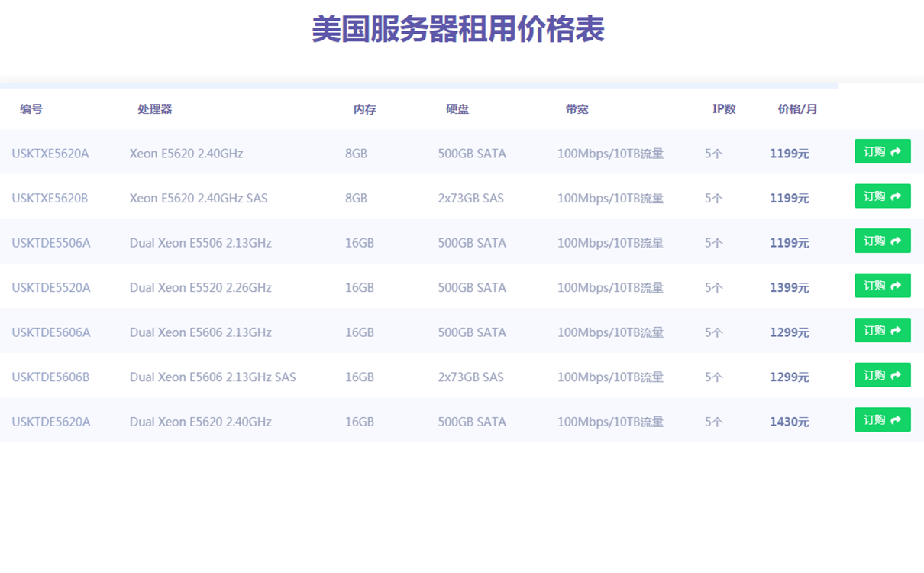924x573 pixels.
Task: Click the 1430元 price
Action: tap(789, 422)
